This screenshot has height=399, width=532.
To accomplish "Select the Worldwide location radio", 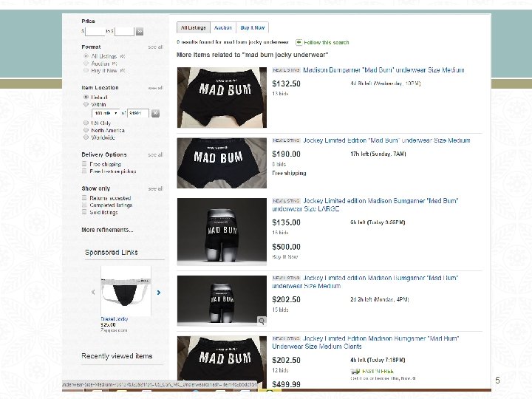I will click(x=86, y=137).
